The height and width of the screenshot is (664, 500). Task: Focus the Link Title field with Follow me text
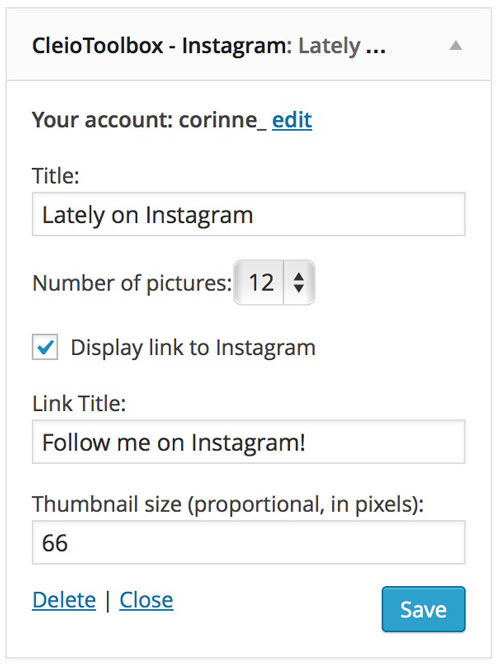249,442
